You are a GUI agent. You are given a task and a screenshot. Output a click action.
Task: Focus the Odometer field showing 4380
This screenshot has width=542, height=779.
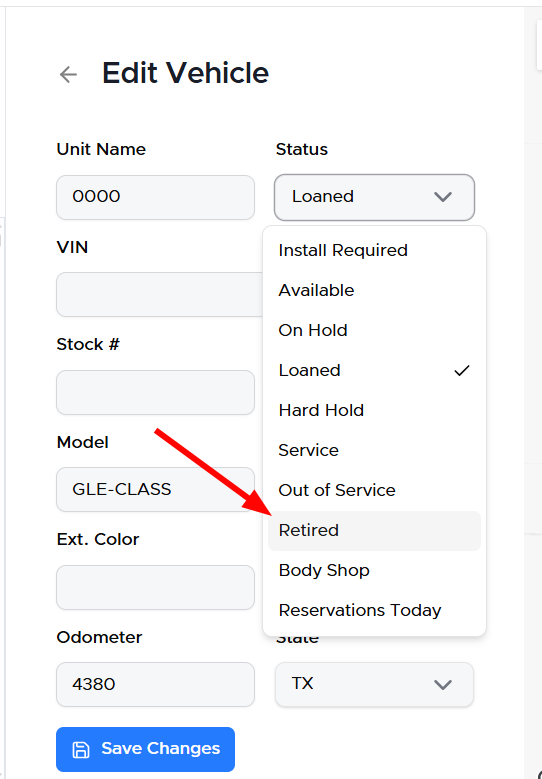click(155, 684)
